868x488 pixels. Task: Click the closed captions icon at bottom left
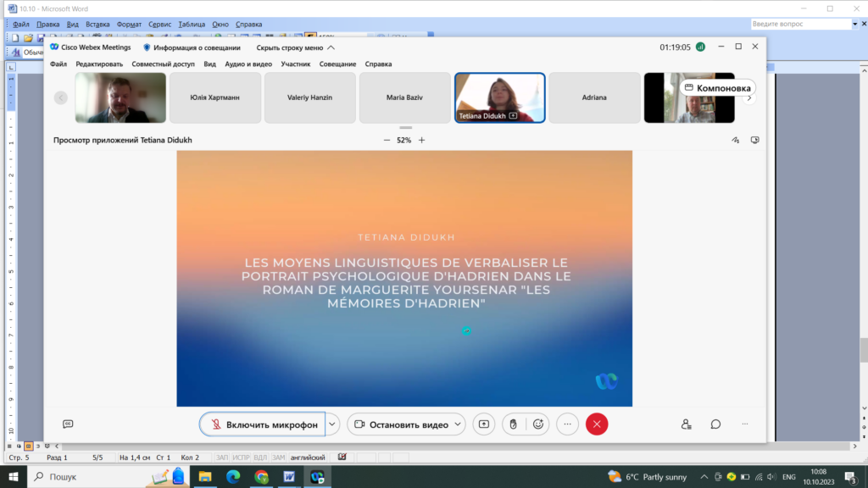click(68, 424)
